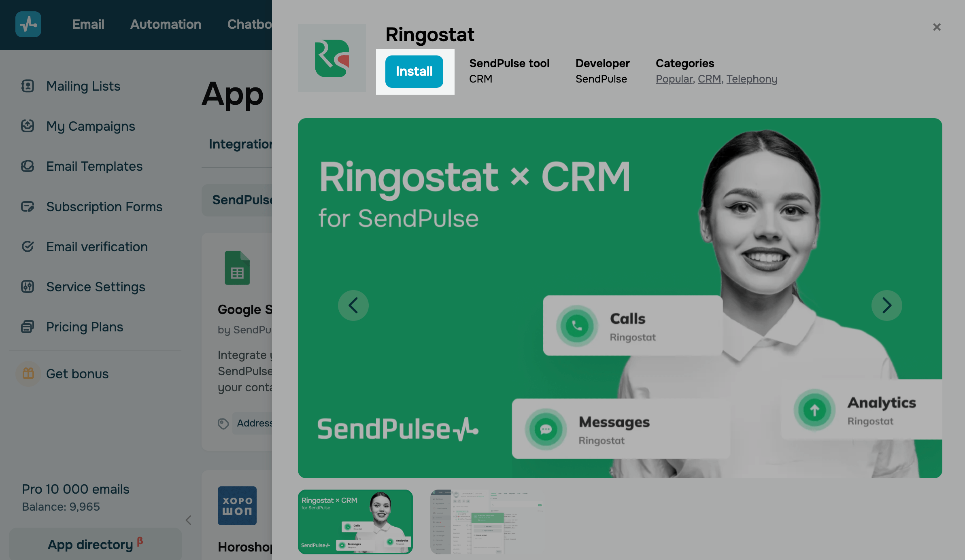Click the Get bonus gift icon

click(x=28, y=373)
